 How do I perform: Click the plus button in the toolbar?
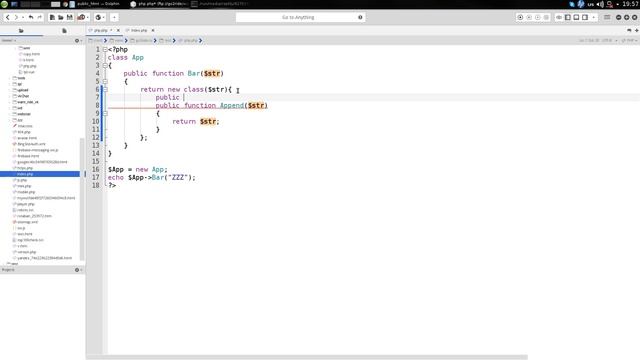tap(114, 17)
